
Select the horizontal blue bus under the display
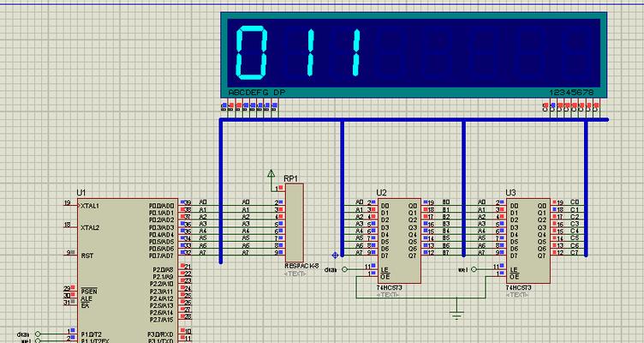point(414,120)
